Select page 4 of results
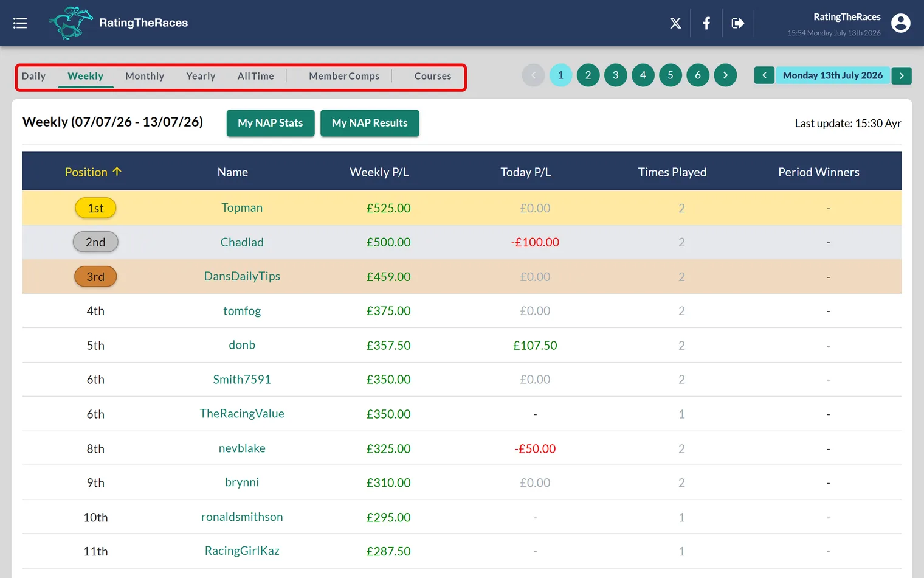The image size is (924, 578). point(643,75)
